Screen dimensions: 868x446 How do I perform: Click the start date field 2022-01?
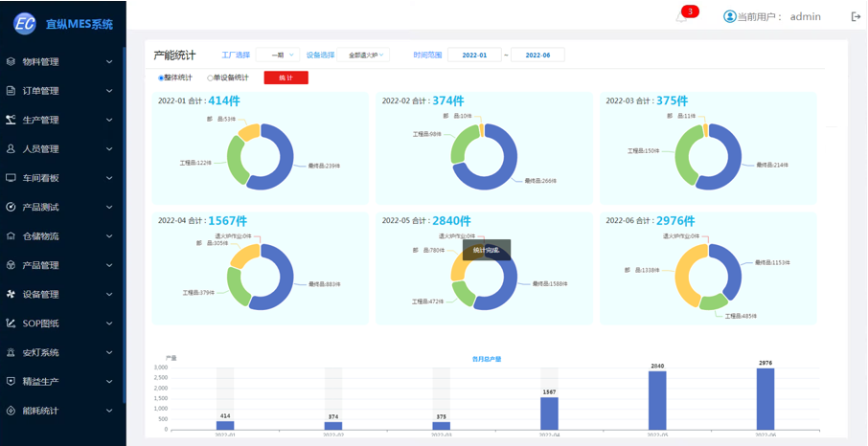click(474, 56)
